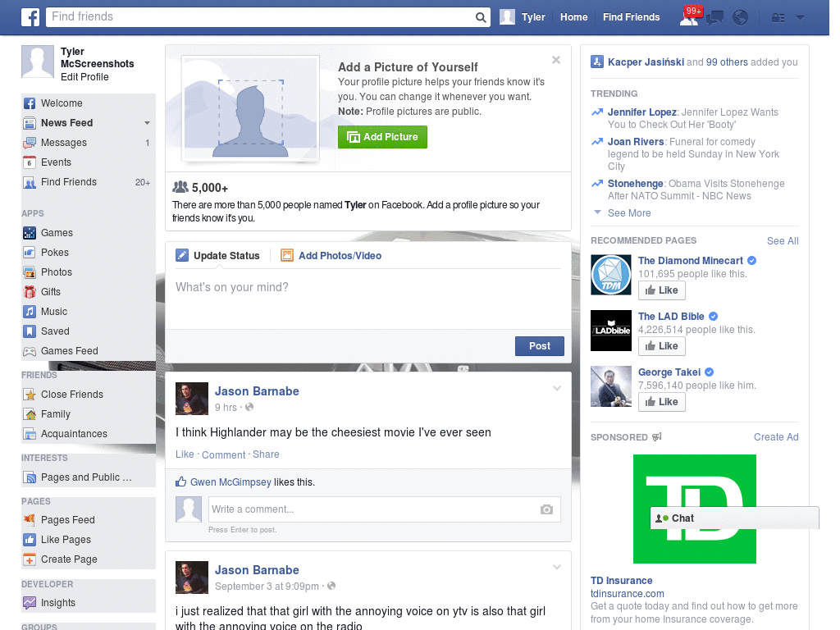This screenshot has width=840, height=630.
Task: Open Find Friends in top bar
Action: 631,17
